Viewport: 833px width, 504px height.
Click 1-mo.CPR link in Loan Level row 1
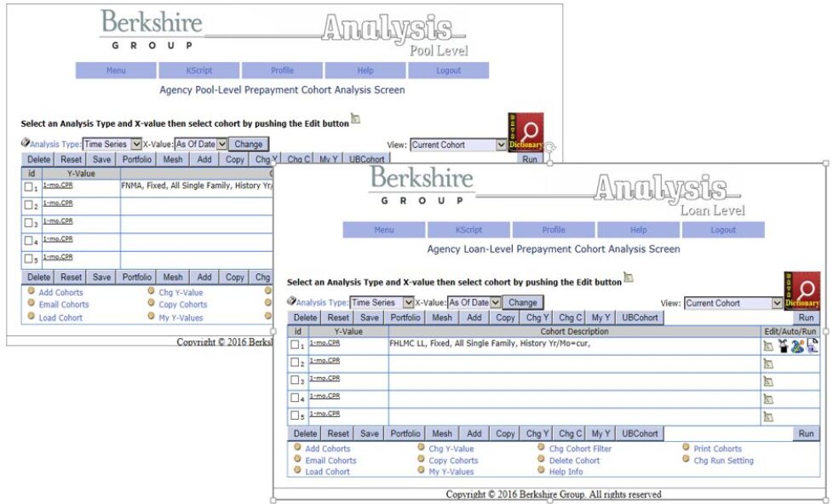tap(325, 343)
